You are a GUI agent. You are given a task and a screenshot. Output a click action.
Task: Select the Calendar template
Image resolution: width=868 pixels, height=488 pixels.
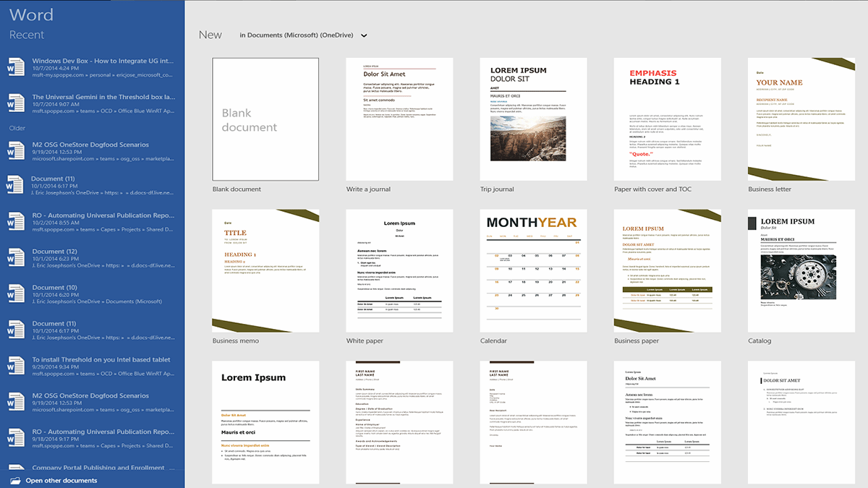533,271
